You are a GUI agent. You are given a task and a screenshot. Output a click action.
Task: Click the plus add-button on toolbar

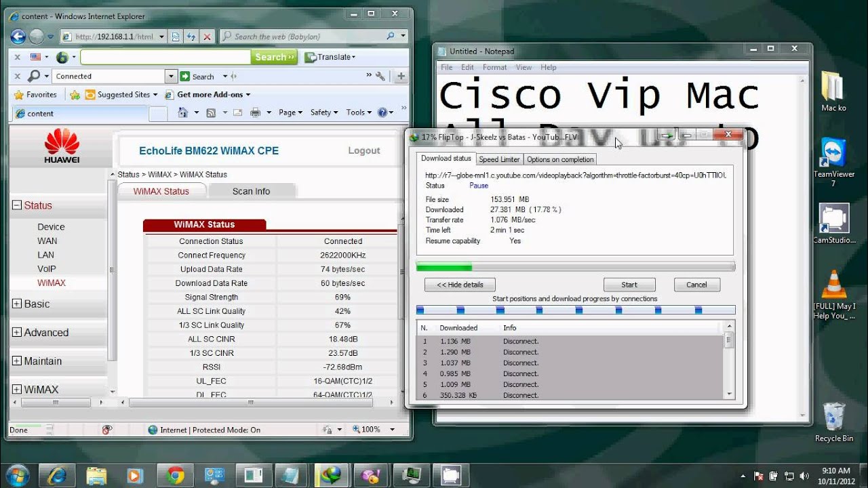[x=401, y=77]
